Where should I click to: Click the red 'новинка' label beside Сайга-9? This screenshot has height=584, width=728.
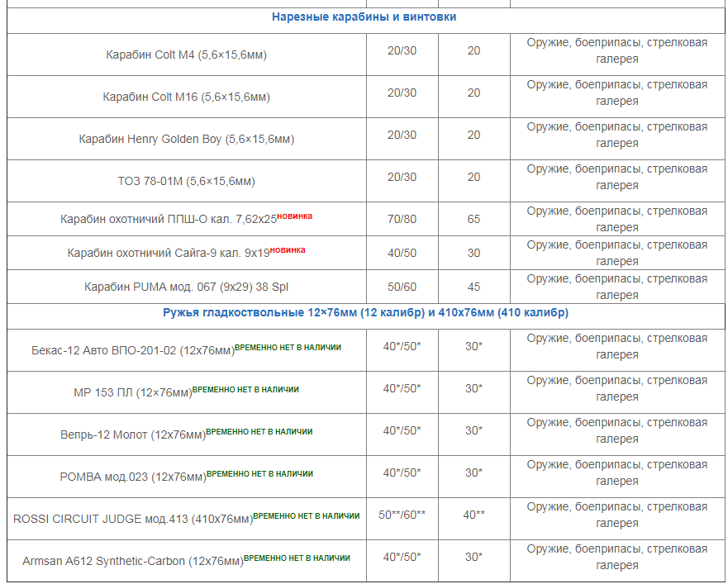pyautogui.click(x=288, y=250)
